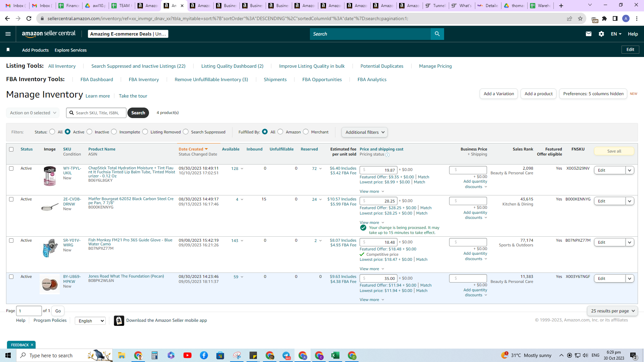
Task: Tick the select-all checkbox in table header
Action: [11, 149]
